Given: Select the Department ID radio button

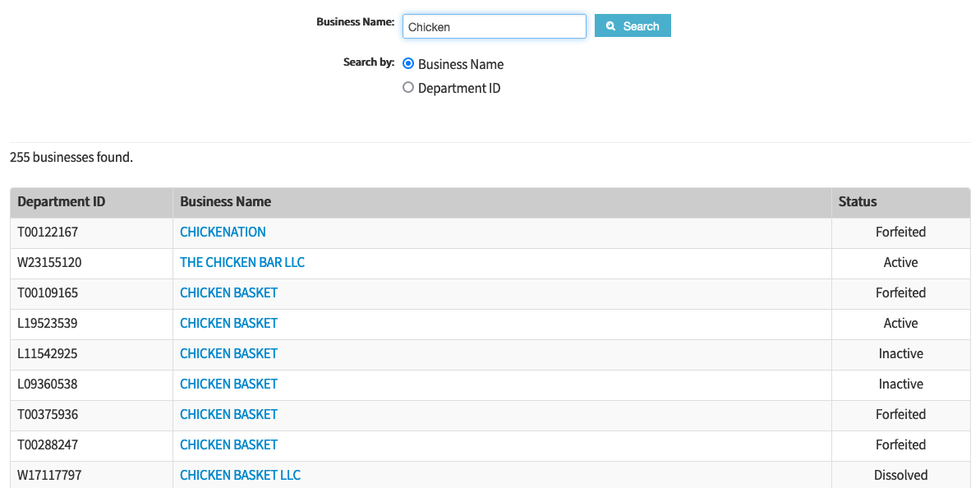Looking at the screenshot, I should click(x=408, y=87).
